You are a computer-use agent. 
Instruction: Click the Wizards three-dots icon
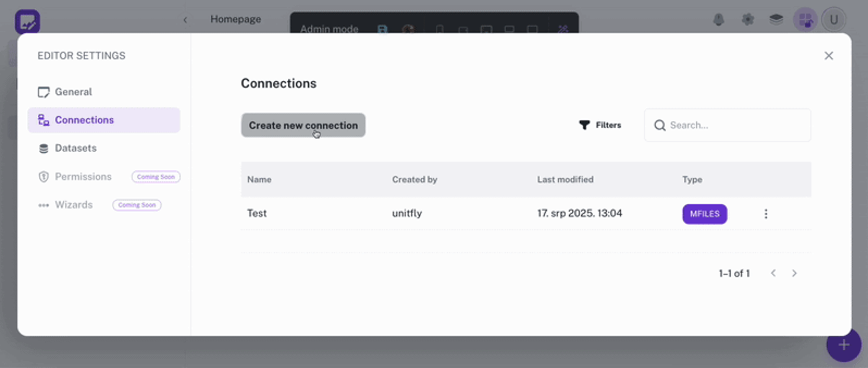[44, 205]
